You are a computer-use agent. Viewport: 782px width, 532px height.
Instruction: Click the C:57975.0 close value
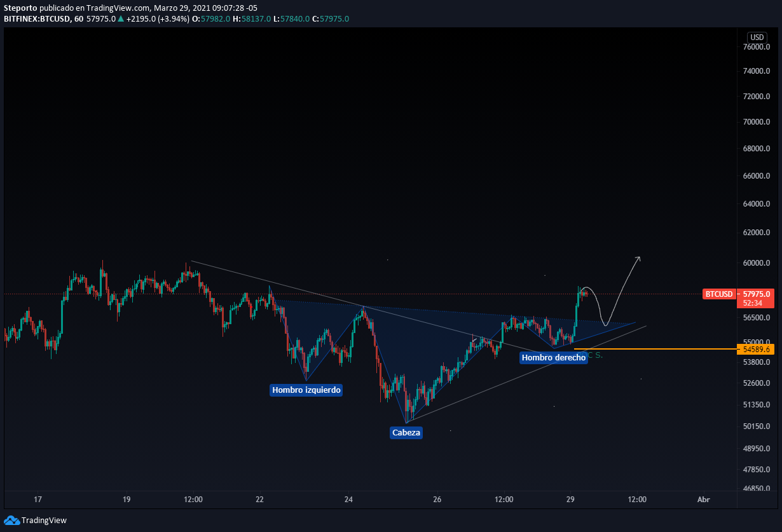(331, 19)
